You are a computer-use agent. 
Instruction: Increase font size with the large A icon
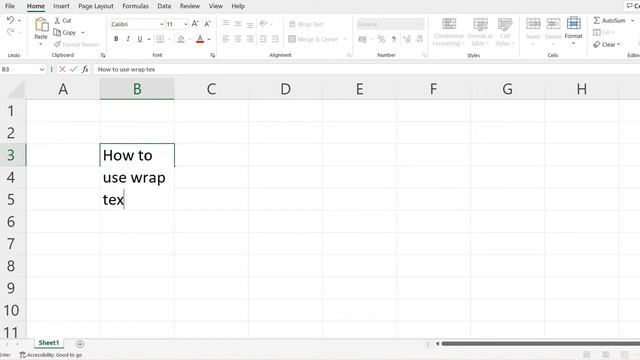click(x=195, y=24)
